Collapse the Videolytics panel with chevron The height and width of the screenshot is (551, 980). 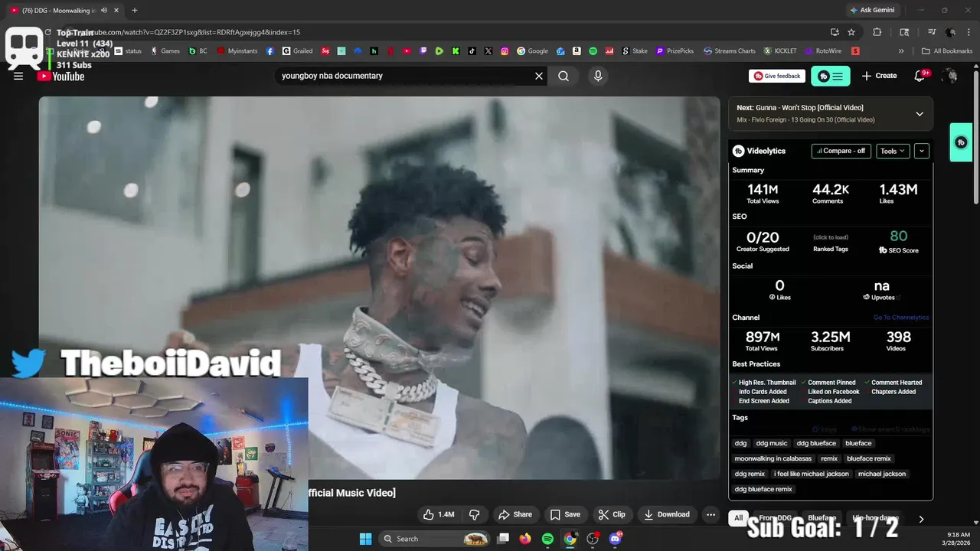coord(922,151)
